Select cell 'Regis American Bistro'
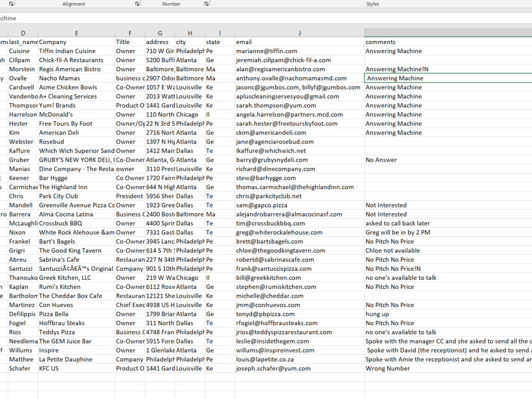Image resolution: width=532 pixels, height=399 pixels. tap(77, 69)
